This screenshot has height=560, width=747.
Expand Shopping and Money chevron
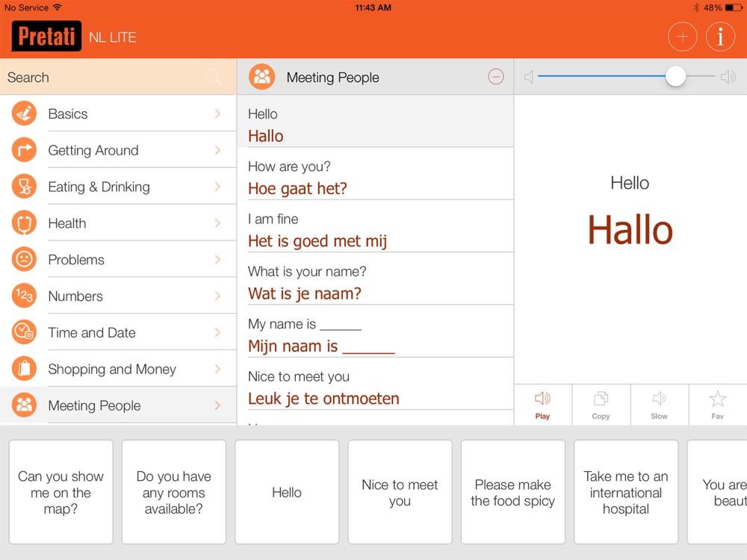tap(217, 369)
